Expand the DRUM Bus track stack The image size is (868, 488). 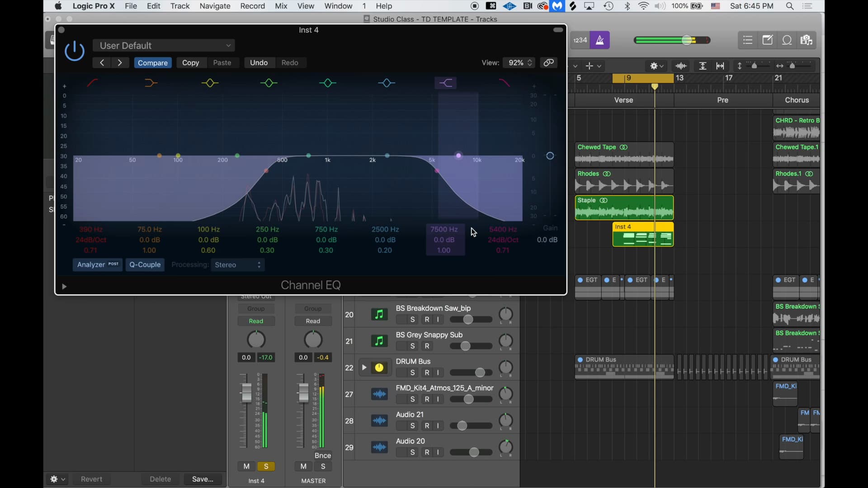364,367
